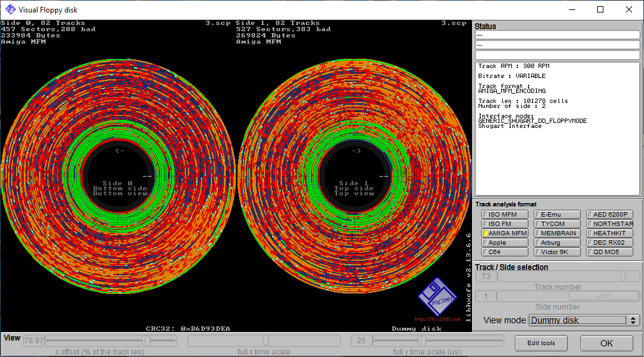Enable ISO FM track analysis
Image resolution: width=644 pixels, height=357 pixels.
pyautogui.click(x=504, y=224)
